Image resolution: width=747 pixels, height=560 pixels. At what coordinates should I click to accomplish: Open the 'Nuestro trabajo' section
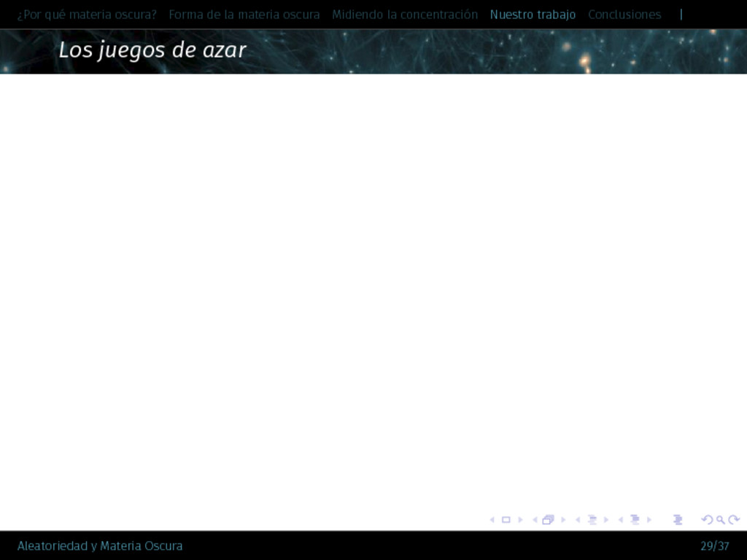coord(533,15)
